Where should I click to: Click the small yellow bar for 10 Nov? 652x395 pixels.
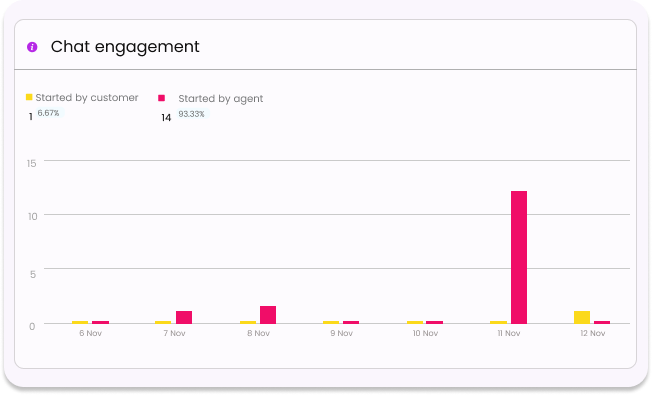tap(415, 322)
